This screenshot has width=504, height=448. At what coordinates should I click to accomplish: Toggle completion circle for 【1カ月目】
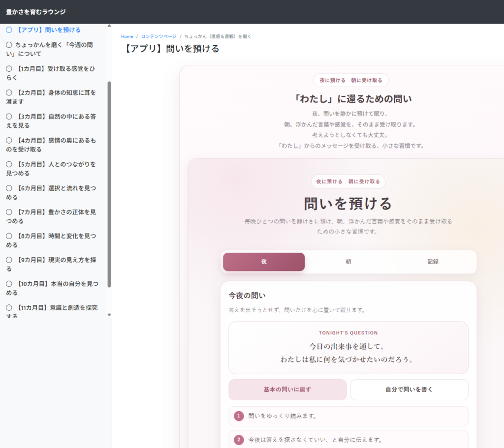(9, 69)
